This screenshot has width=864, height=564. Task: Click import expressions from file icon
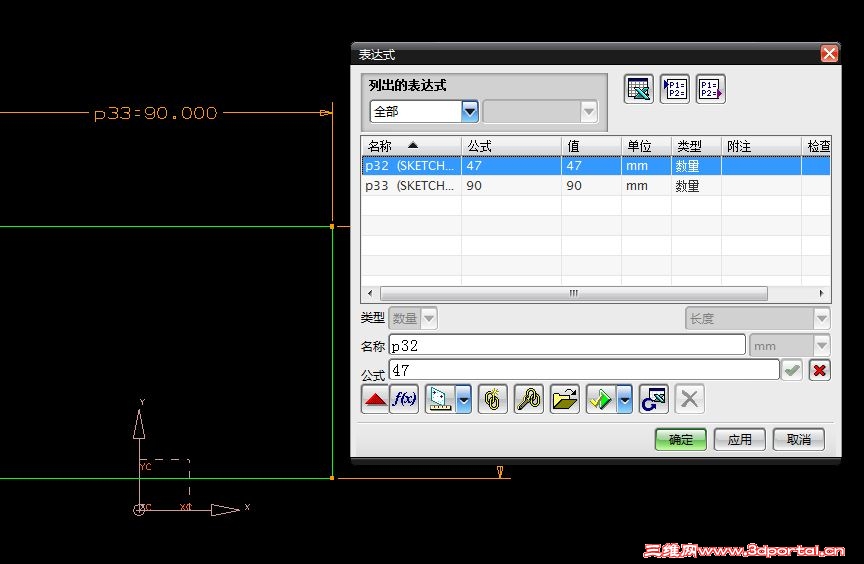point(674,89)
